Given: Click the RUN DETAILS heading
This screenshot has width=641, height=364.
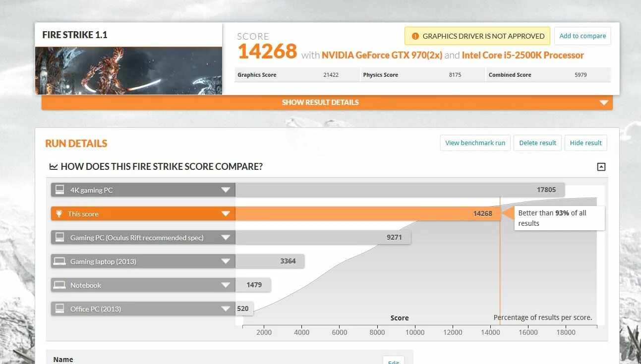Looking at the screenshot, I should click(76, 144).
